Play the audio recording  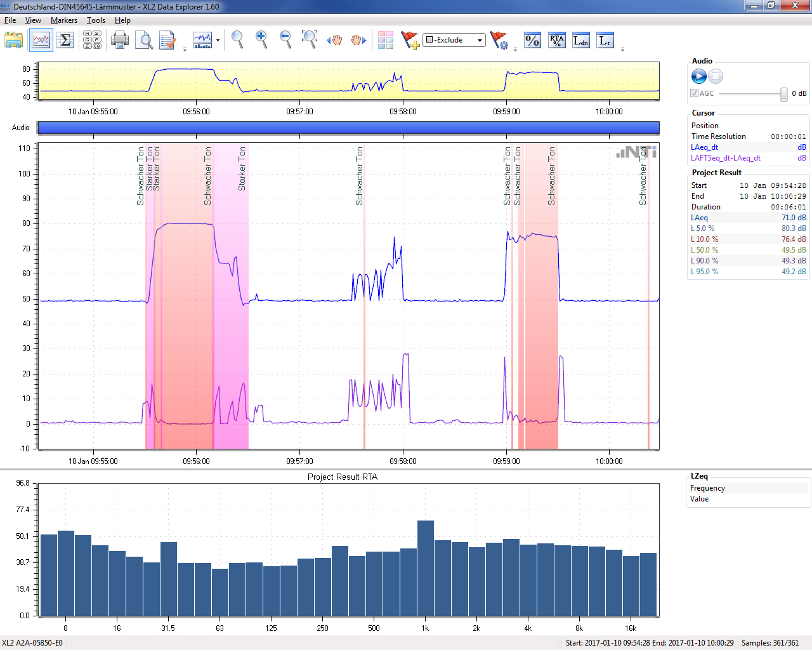pos(698,77)
